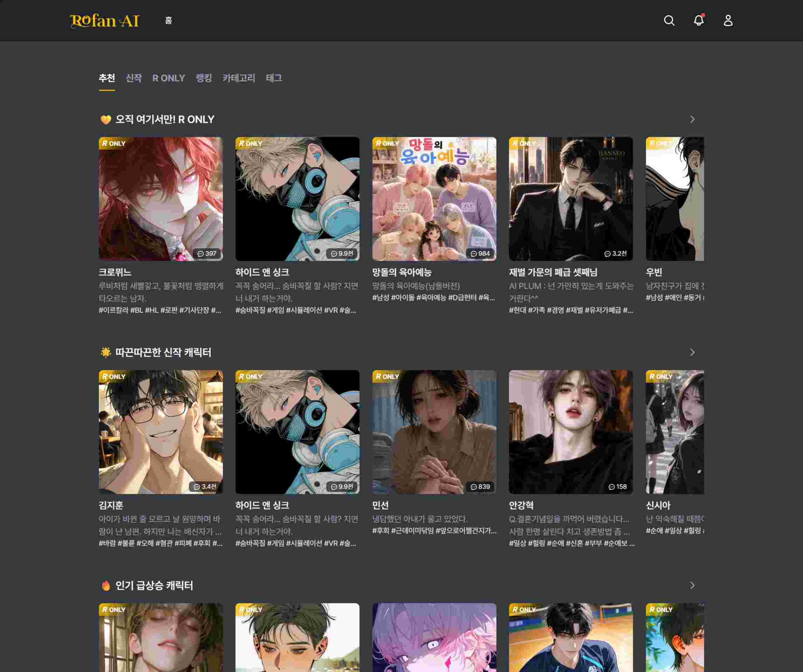Click the 안강혁 title link
The image size is (803, 672).
pyautogui.click(x=521, y=505)
